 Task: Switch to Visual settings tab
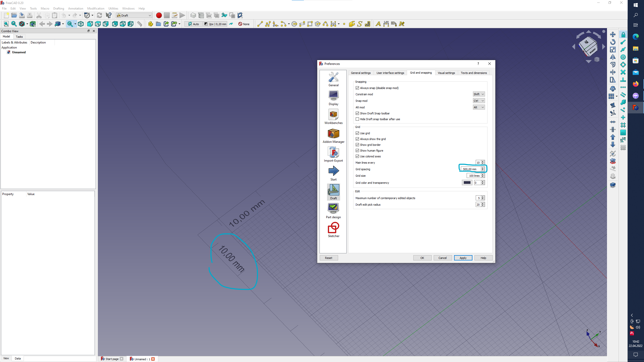coord(446,73)
